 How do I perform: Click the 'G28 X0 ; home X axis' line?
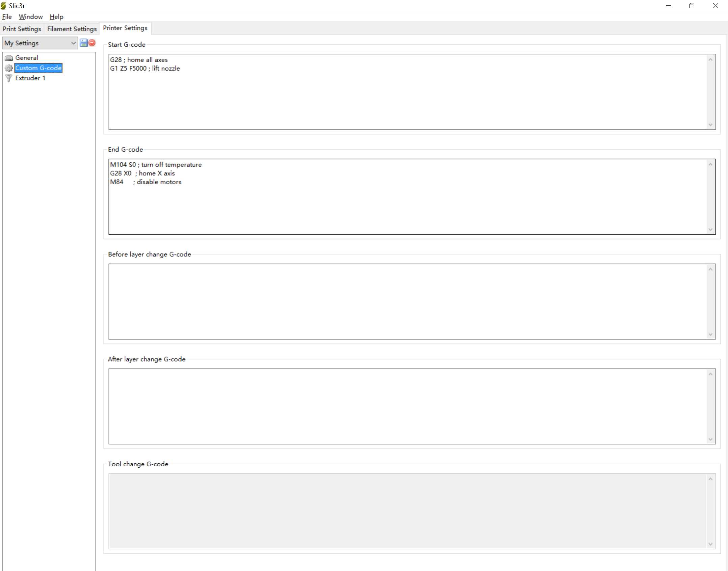tap(142, 173)
